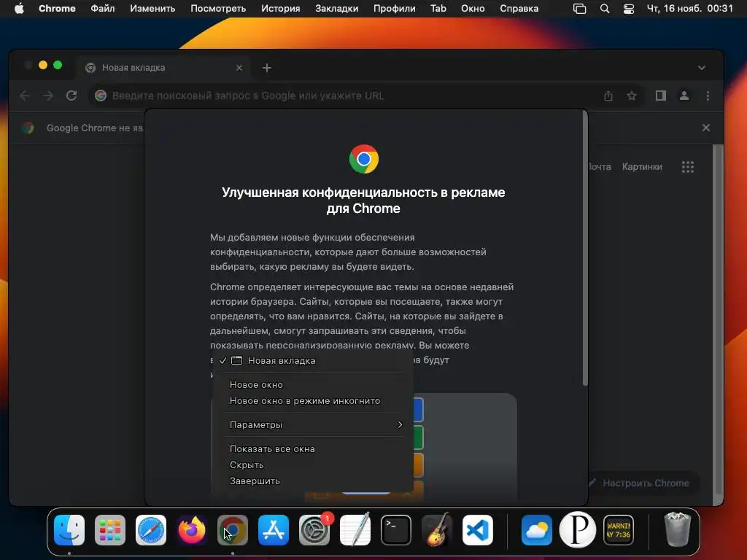Screen dimensions: 747x560
Task: Launch Visual Studio Code from the Dock
Action: 478,530
